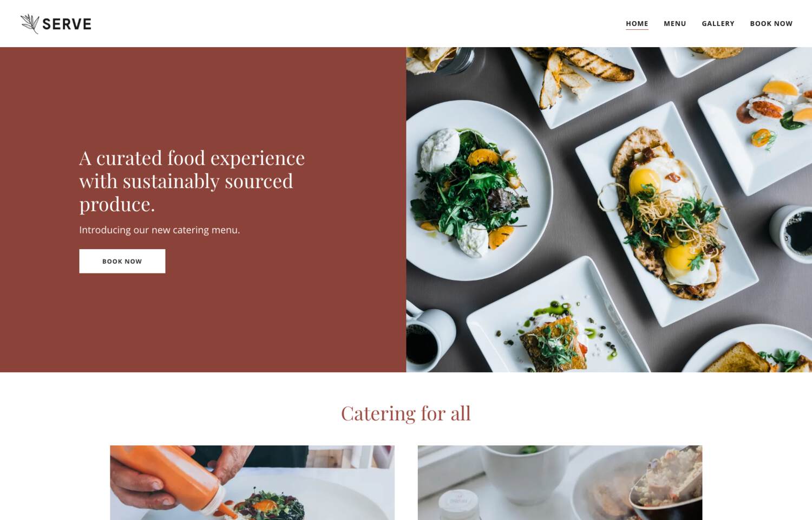Open the steaming bowl catering photo

[x=560, y=483]
